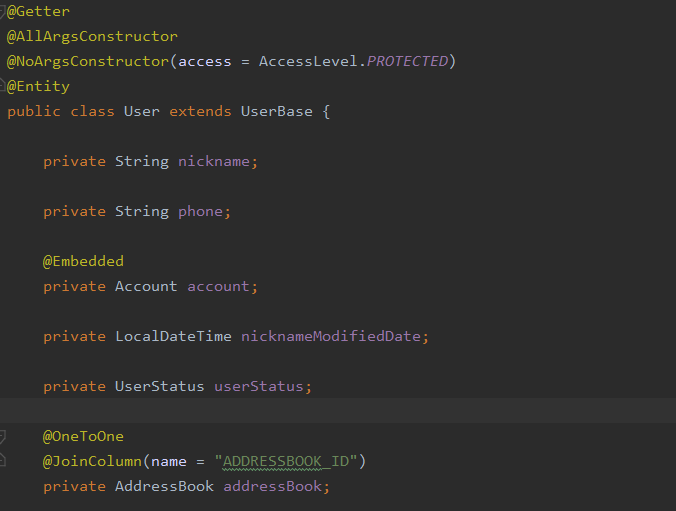676x511 pixels.
Task: Click the addressBook field name
Action: [x=272, y=487]
